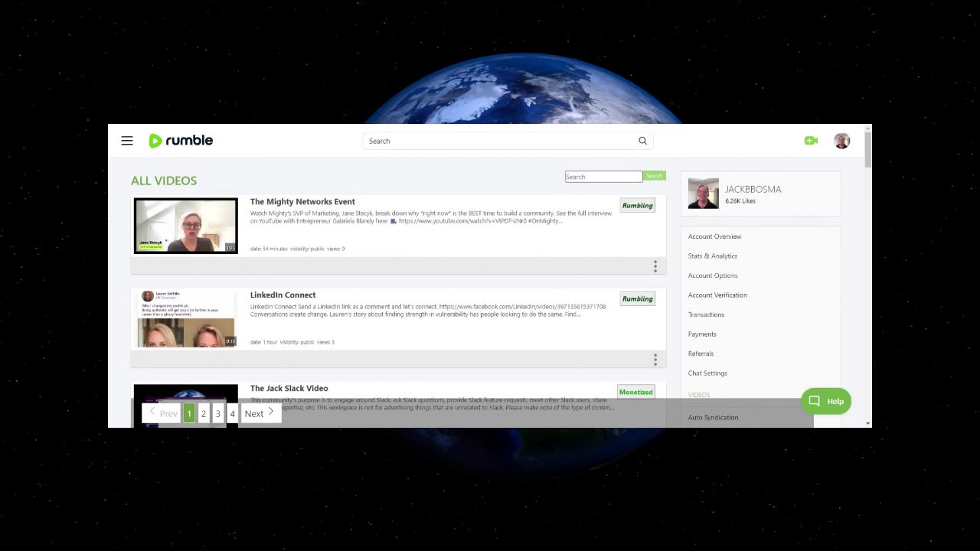
Task: Click the 6.26K Likes text
Action: (x=740, y=201)
